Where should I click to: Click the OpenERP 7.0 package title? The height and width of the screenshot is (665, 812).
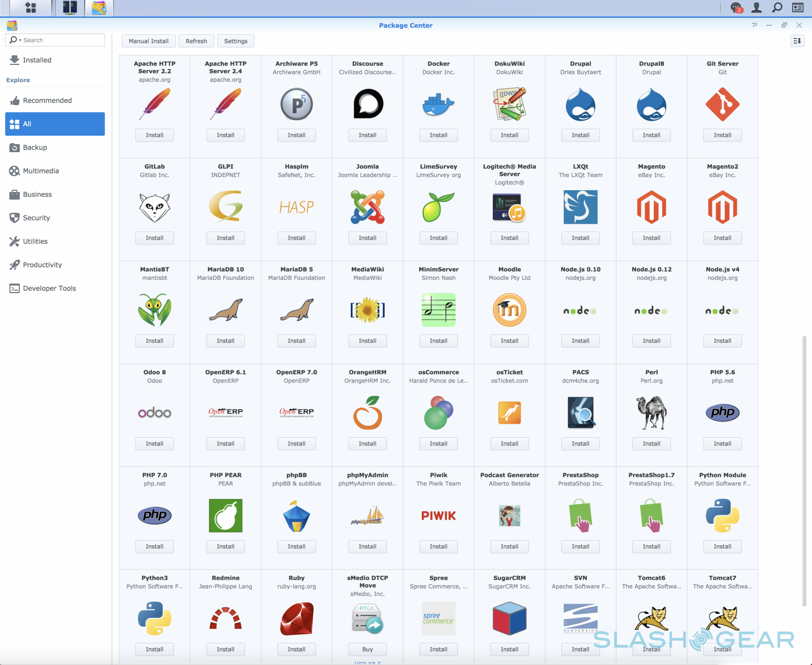[x=296, y=372]
